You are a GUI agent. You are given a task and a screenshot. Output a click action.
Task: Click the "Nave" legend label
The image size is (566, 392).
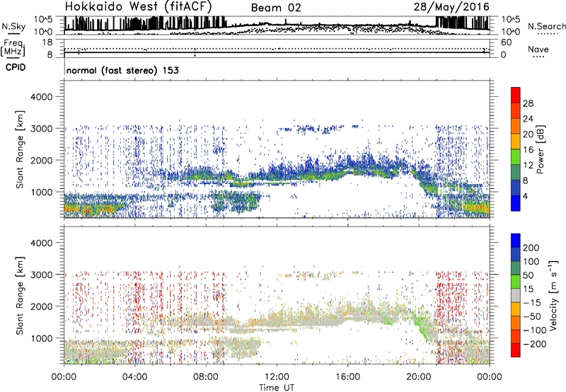[x=538, y=49]
